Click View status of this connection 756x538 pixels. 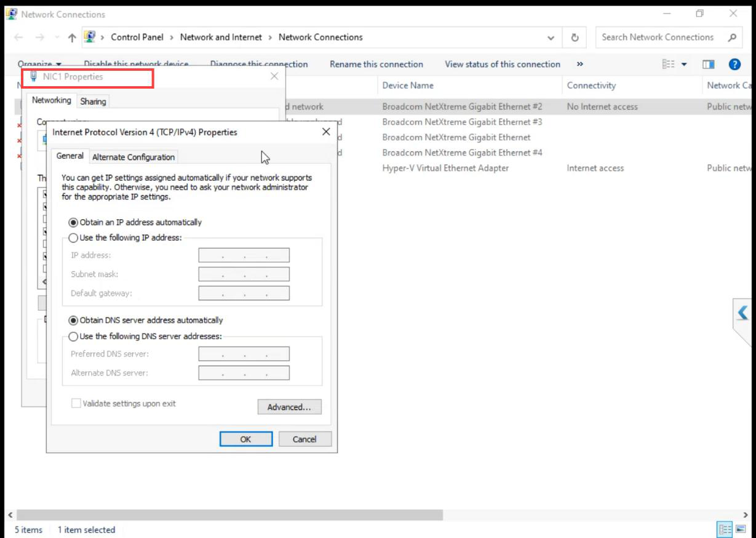tap(503, 64)
